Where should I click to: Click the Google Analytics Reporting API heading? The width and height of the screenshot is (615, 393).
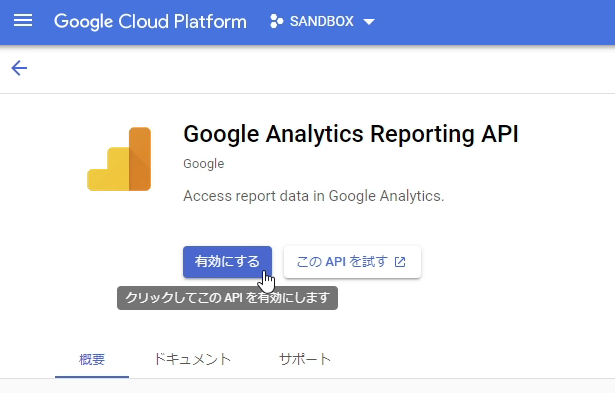(351, 134)
